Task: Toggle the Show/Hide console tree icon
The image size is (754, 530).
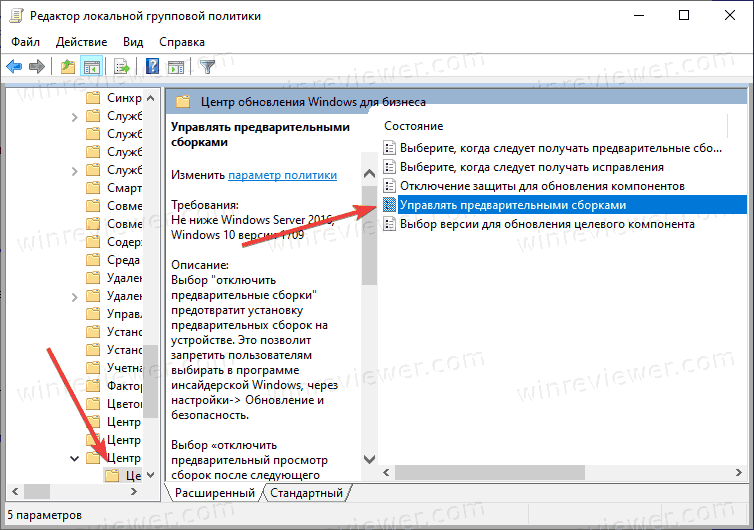Action: 91,66
